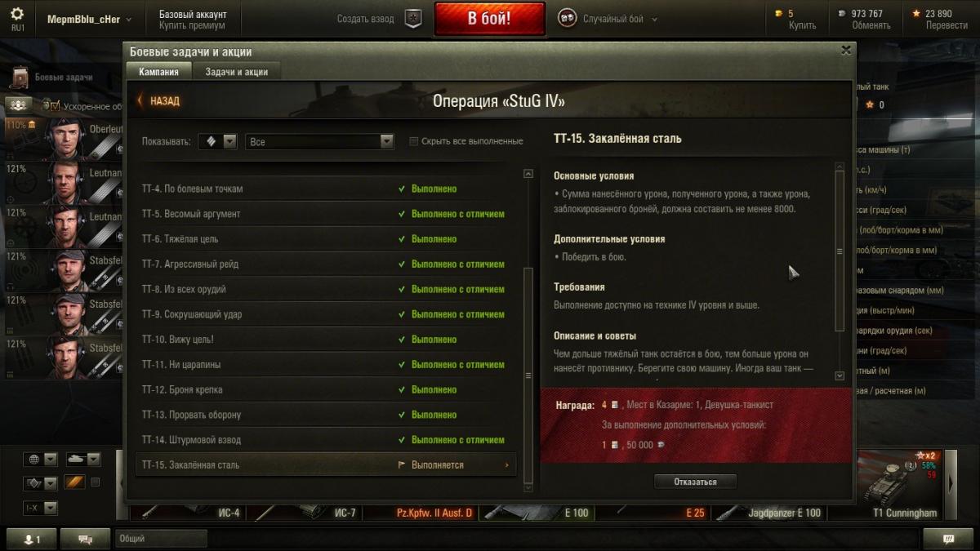Screen dimensions: 980x551
Task: Click the platoon shield icon
Action: [x=414, y=19]
